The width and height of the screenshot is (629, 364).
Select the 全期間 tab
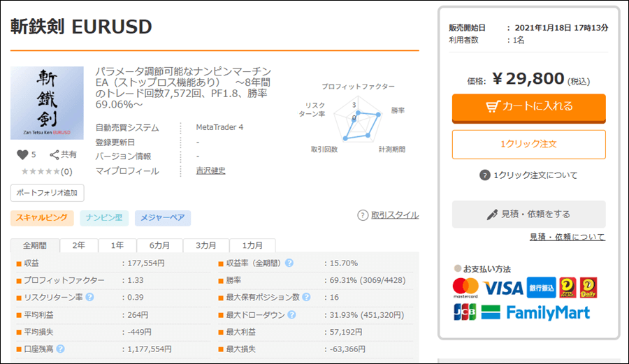click(35, 245)
